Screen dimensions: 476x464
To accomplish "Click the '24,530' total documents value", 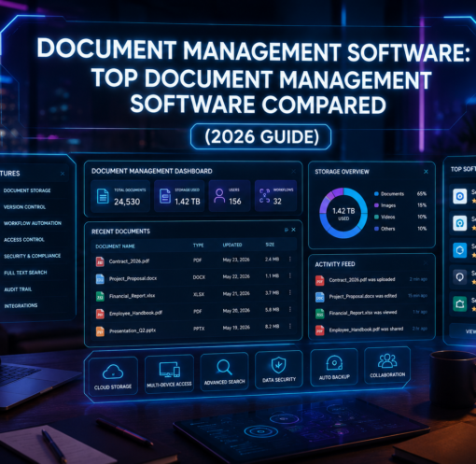I will [x=127, y=202].
